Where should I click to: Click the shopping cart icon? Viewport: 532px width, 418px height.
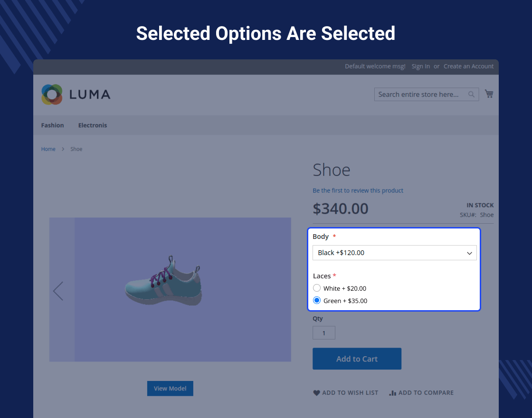tap(489, 94)
